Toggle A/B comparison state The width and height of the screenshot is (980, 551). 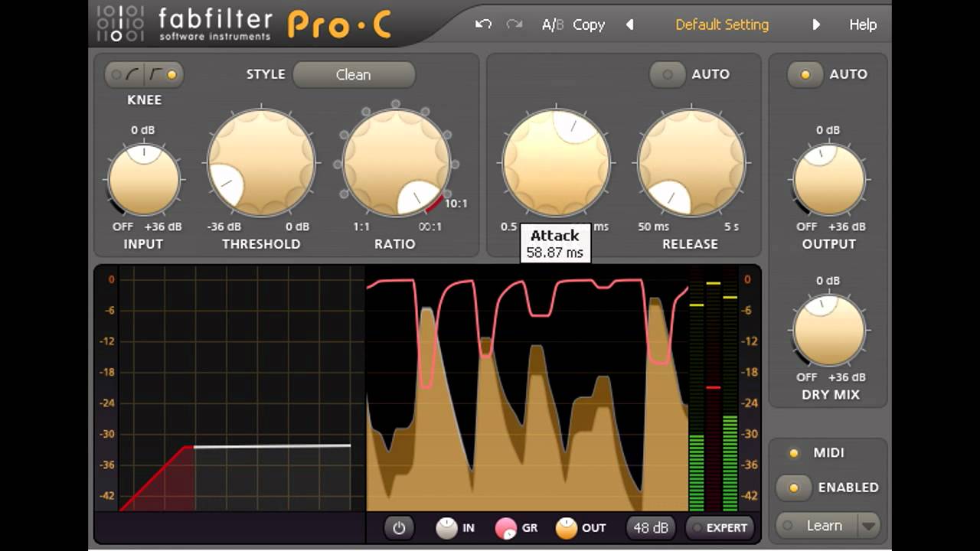pos(553,24)
